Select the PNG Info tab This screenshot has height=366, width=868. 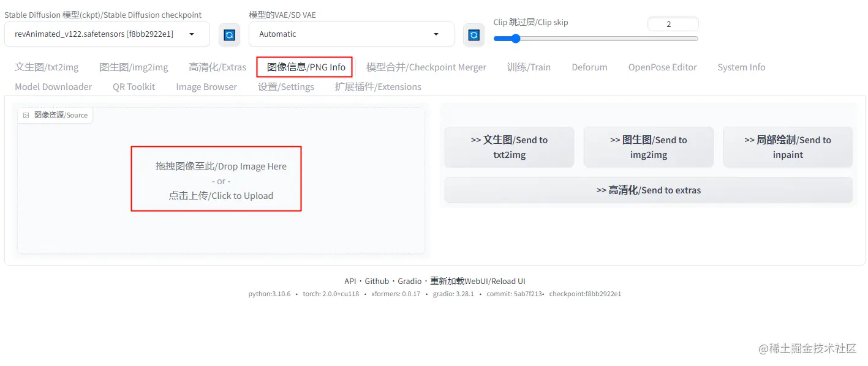tap(306, 67)
